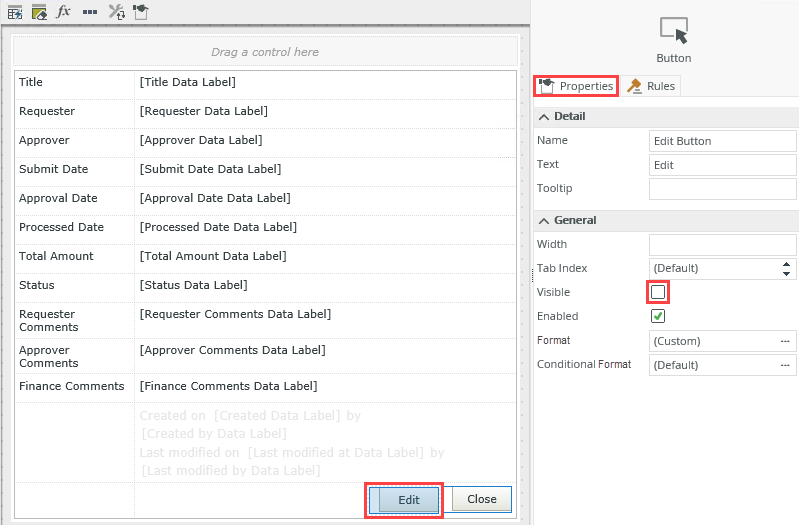The image size is (799, 525).
Task: Increase Tab Index with up arrow
Action: point(787,264)
